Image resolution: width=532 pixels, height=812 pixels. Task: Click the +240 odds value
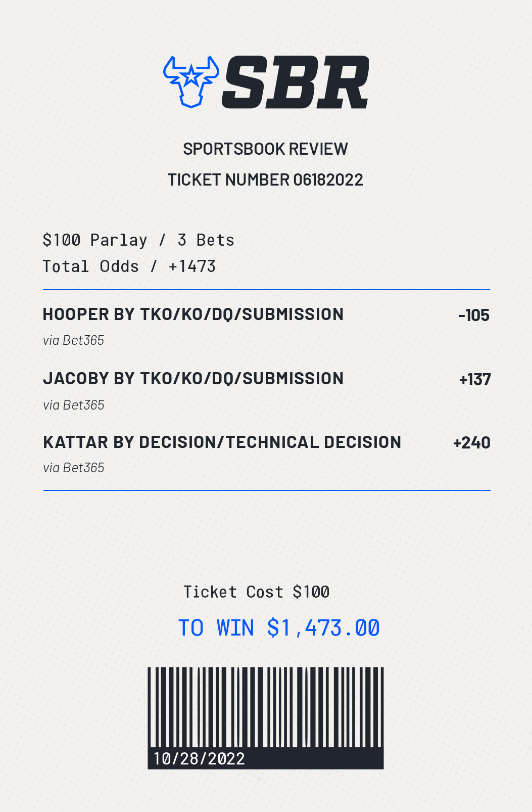point(472,443)
